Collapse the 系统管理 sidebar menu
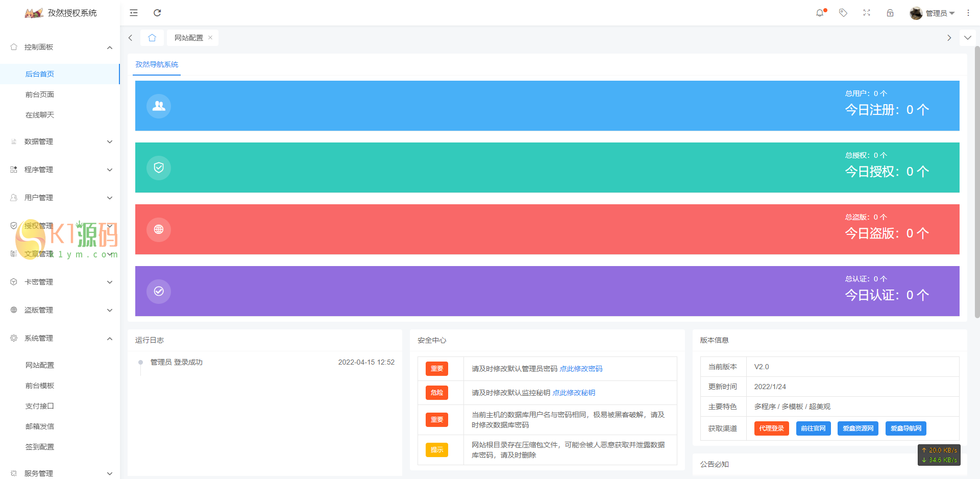 tap(61, 338)
